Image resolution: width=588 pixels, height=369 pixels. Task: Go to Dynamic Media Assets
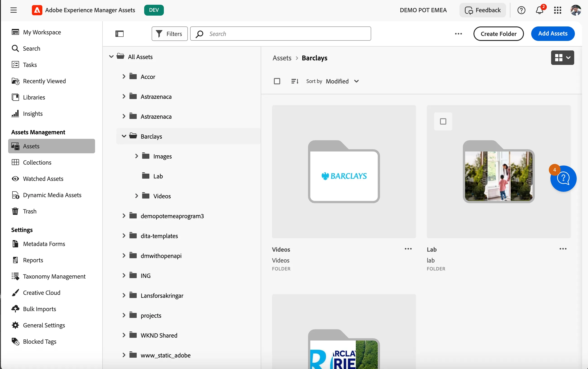click(52, 195)
